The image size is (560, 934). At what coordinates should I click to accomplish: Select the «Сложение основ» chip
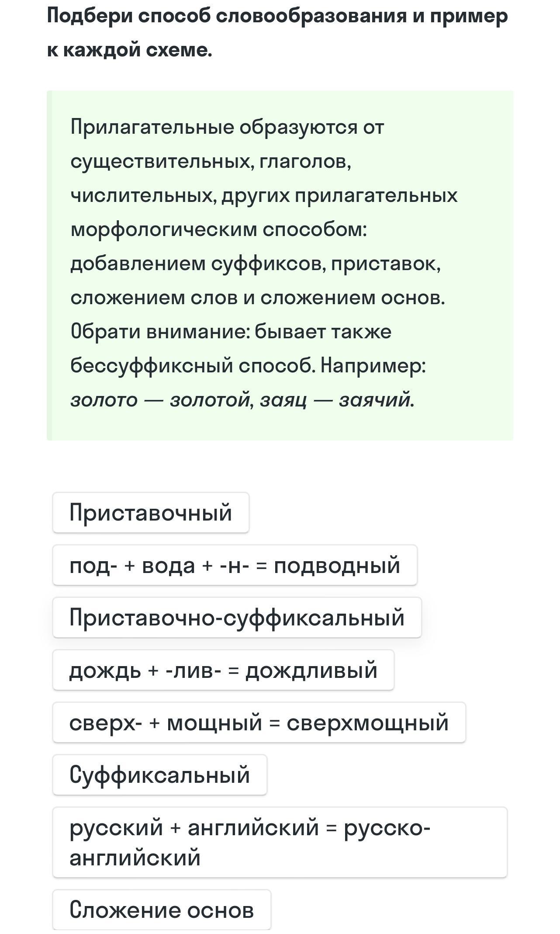tap(162, 910)
